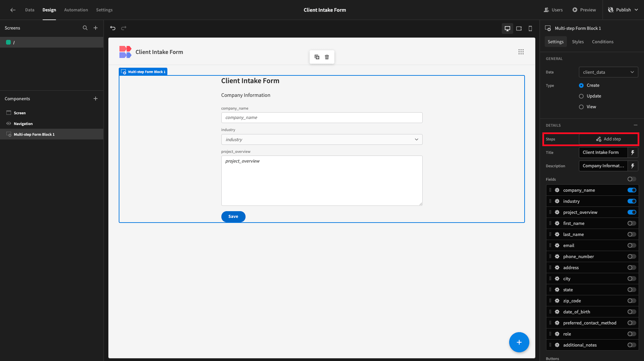Disable the industry field toggle
The width and height of the screenshot is (644, 361).
point(632,201)
